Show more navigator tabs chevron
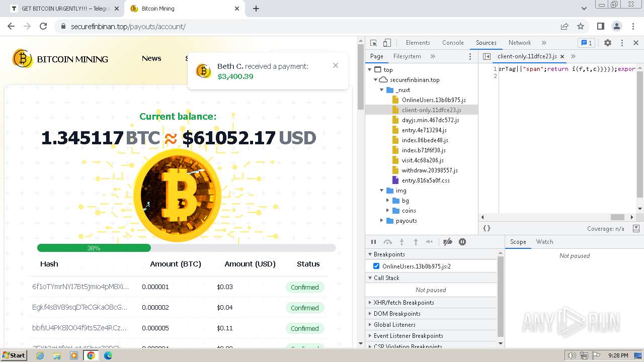This screenshot has height=362, width=644. (433, 56)
